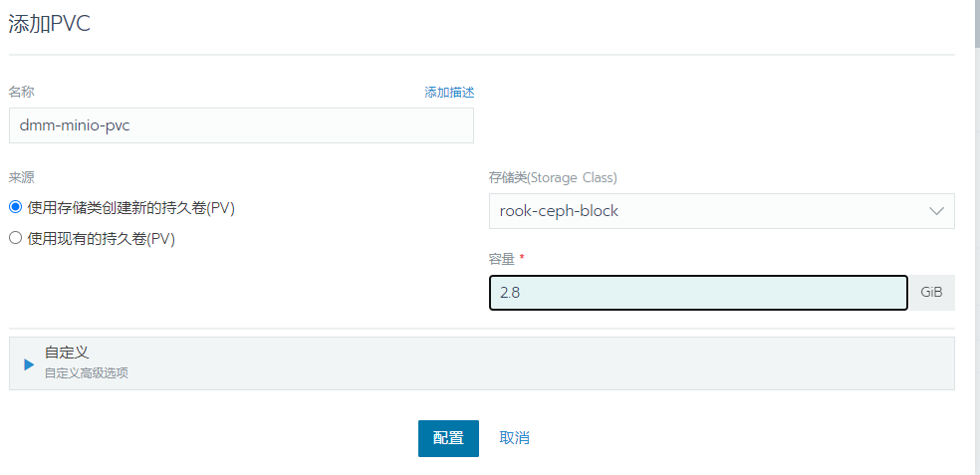Click the chevron arrow in Storage Class box
This screenshot has width=980, height=475.
[x=936, y=211]
